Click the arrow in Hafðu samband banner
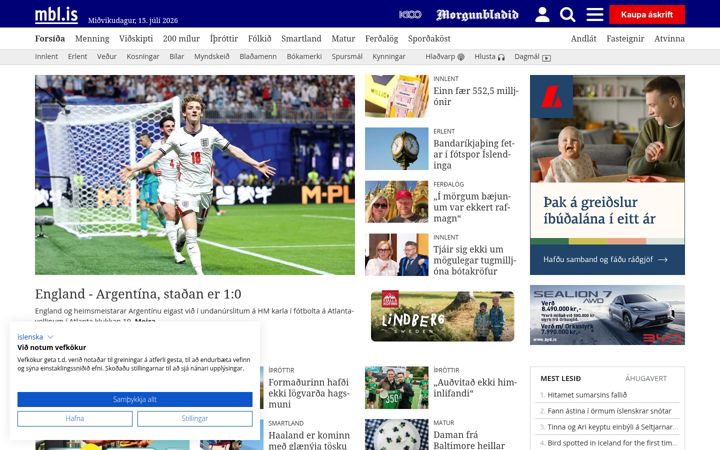Screen dimensions: 720x450 [x=663, y=259]
